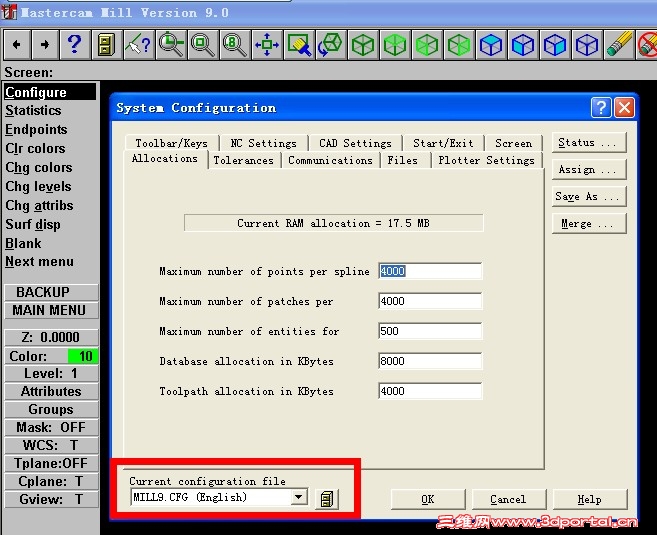
Task: Open the CAD Settings tab
Action: point(355,143)
